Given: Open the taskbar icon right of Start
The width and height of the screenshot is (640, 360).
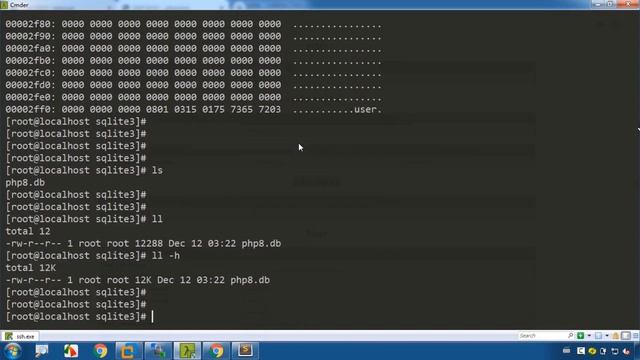Looking at the screenshot, I should [x=42, y=351].
